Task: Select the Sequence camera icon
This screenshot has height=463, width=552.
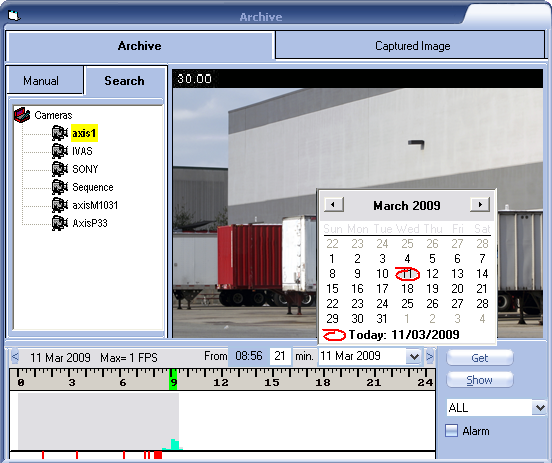Action: [x=60, y=187]
